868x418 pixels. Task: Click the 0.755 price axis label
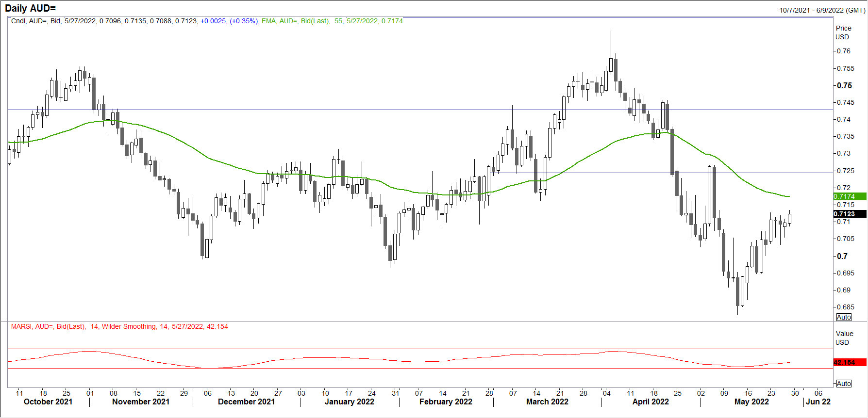846,68
